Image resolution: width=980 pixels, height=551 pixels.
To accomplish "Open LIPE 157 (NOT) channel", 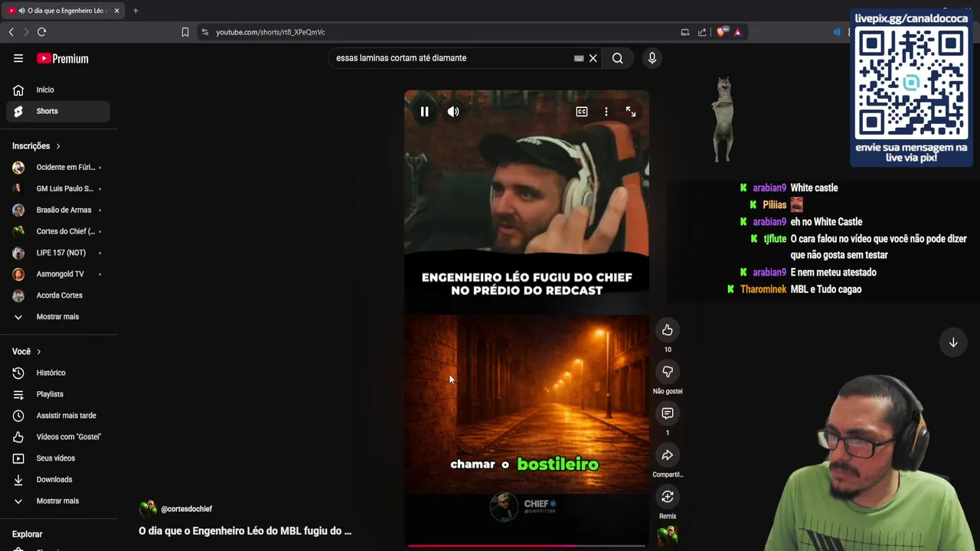I will tap(59, 253).
